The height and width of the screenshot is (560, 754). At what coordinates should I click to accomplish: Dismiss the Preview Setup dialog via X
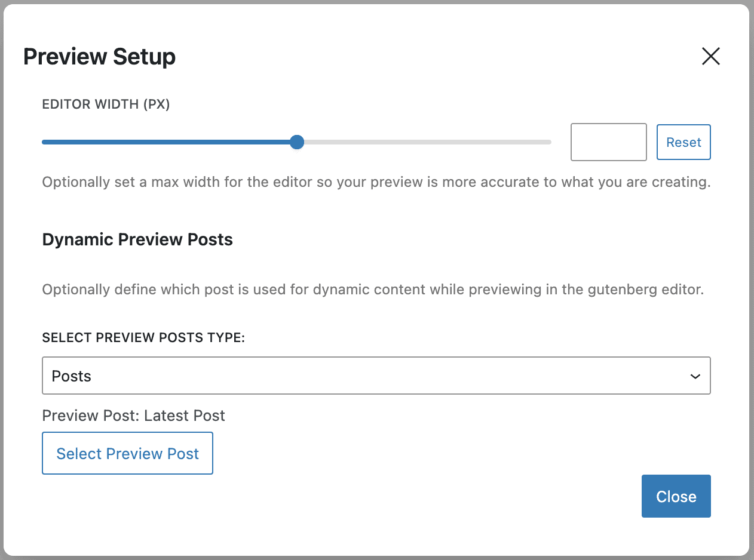coord(710,56)
